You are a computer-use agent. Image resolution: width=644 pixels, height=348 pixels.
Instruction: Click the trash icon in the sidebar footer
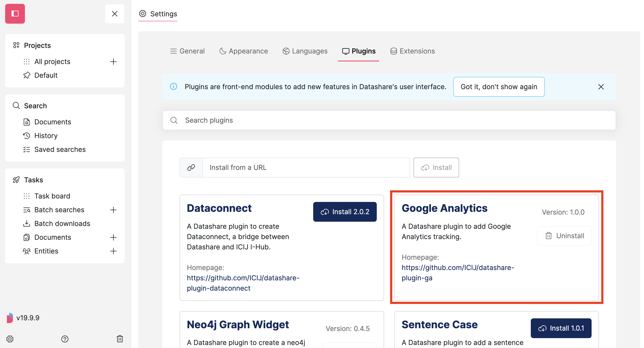[x=120, y=339]
